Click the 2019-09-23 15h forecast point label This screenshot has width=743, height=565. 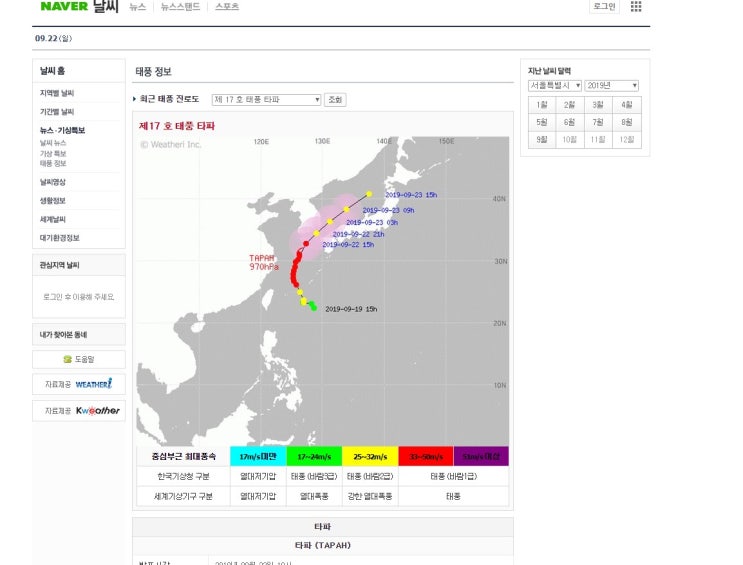tap(411, 195)
